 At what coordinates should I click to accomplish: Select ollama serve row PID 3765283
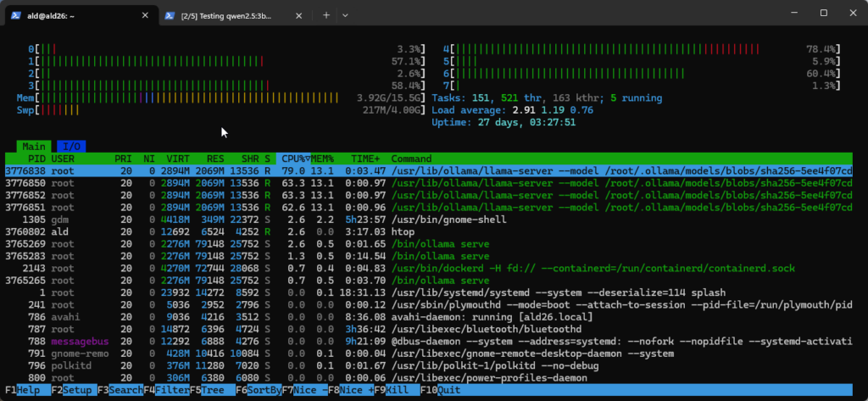(x=429, y=256)
